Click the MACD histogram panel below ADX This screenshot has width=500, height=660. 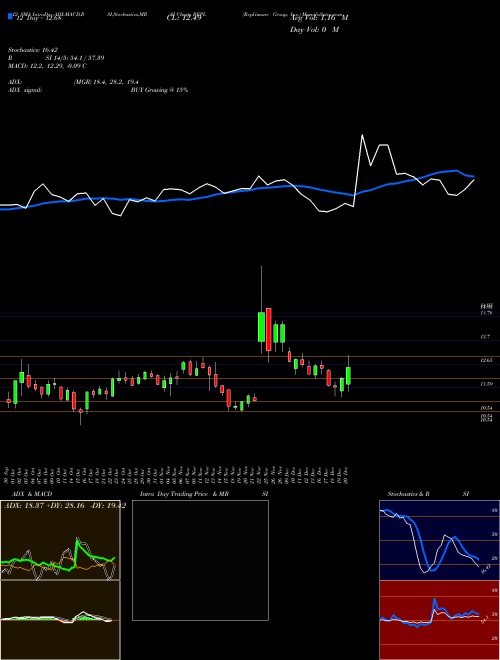[x=60, y=620]
